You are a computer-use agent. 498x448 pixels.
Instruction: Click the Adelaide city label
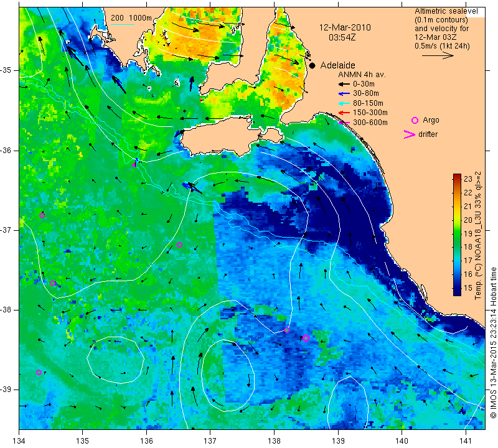coord(337,65)
